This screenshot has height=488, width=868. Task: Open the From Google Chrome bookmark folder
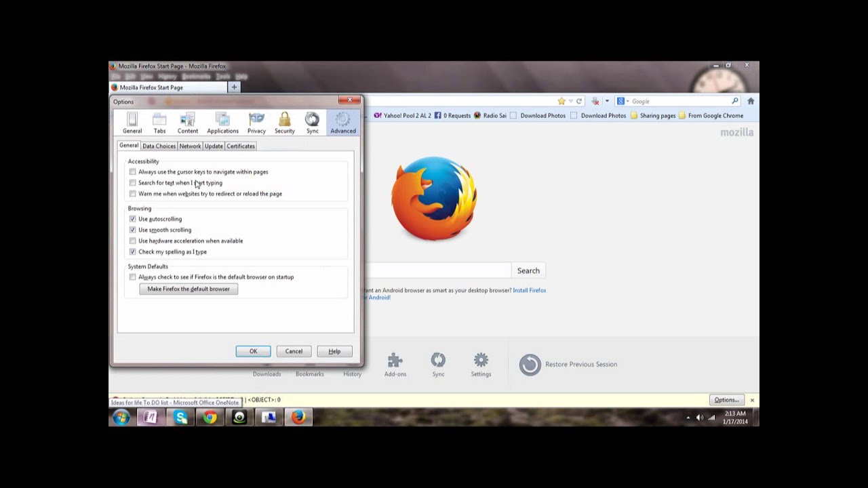point(711,115)
